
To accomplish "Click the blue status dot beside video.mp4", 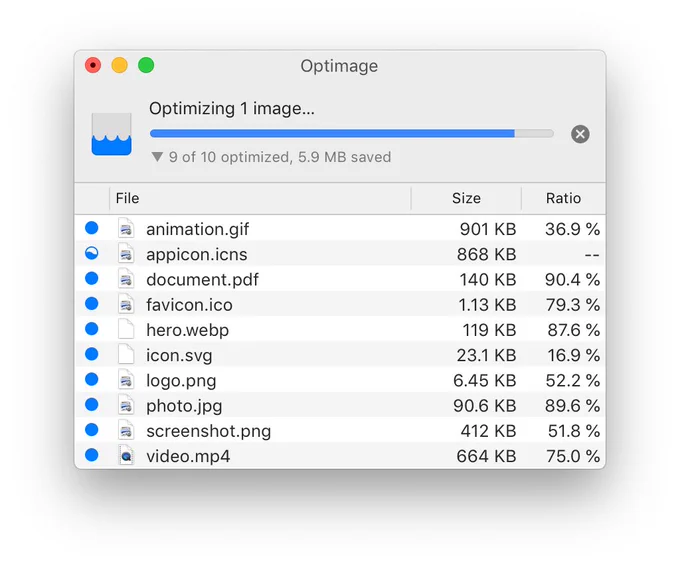I will (92, 455).
